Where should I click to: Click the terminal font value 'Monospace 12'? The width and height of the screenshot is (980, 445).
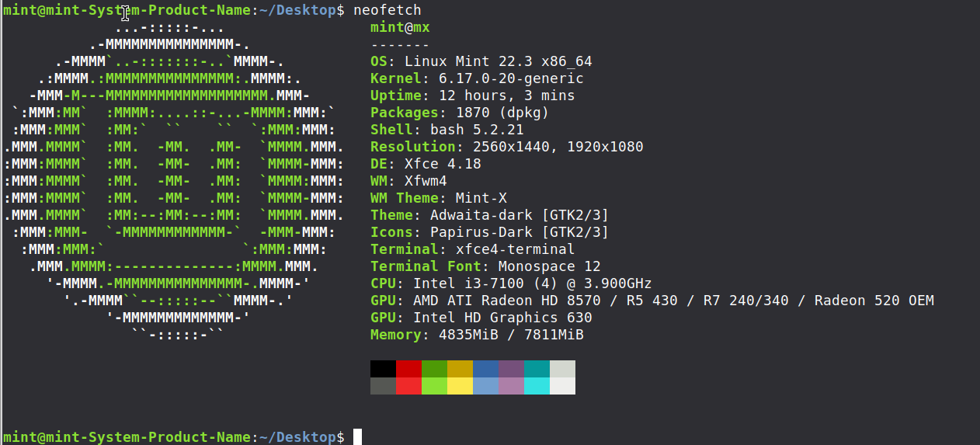point(550,266)
